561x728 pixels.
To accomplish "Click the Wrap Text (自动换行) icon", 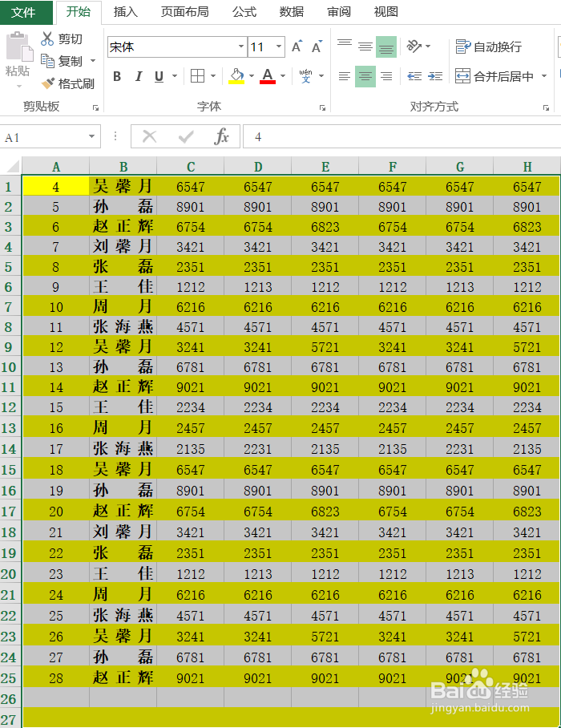I will pyautogui.click(x=463, y=47).
